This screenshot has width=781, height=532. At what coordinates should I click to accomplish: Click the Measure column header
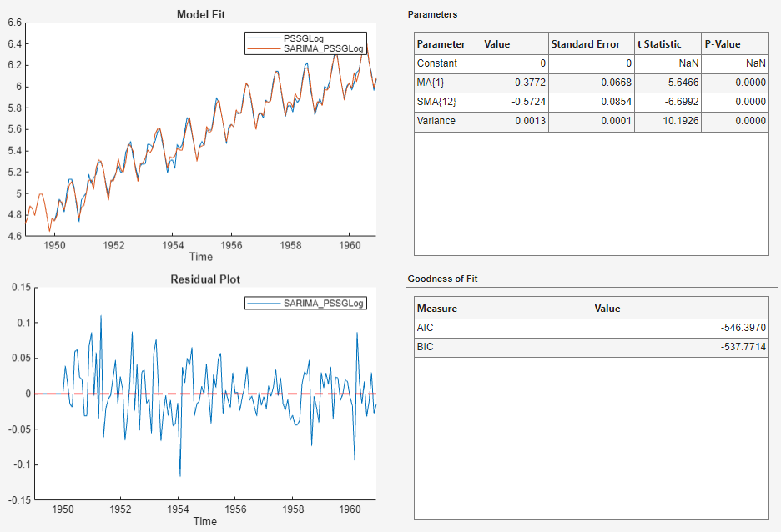coord(502,308)
